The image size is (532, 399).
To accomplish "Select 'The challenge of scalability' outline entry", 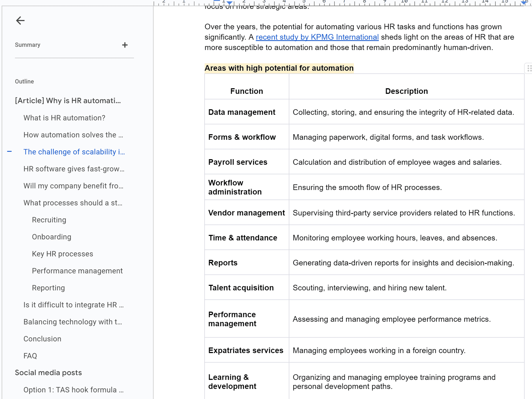I will pos(74,152).
